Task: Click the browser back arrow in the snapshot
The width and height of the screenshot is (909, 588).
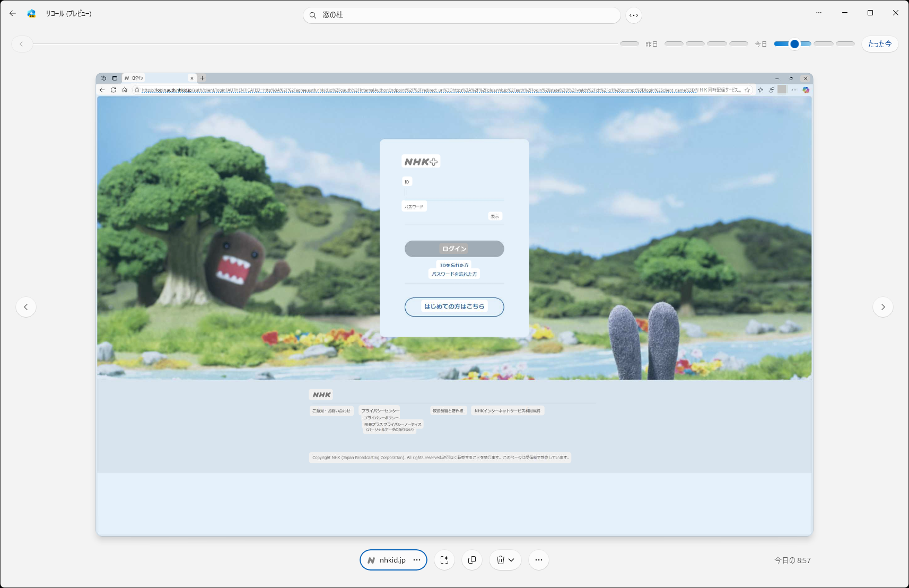Action: [102, 90]
